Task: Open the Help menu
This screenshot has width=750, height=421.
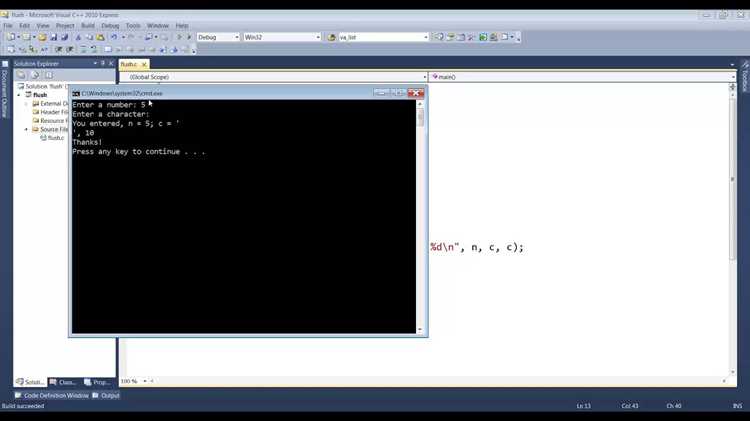Action: tap(182, 25)
